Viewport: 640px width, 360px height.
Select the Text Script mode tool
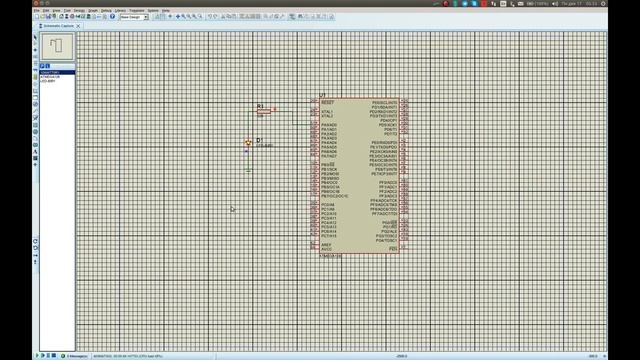pos(36,63)
